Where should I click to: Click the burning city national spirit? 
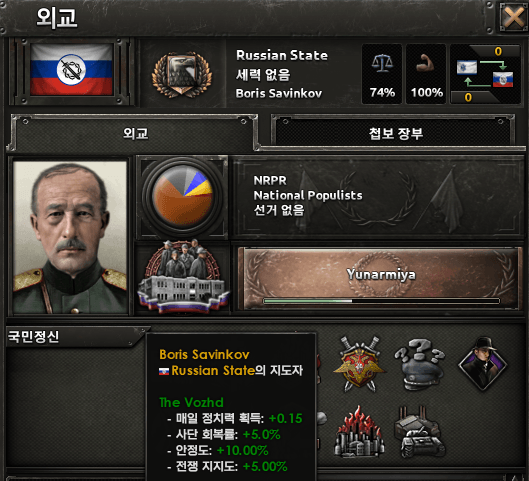click(359, 432)
